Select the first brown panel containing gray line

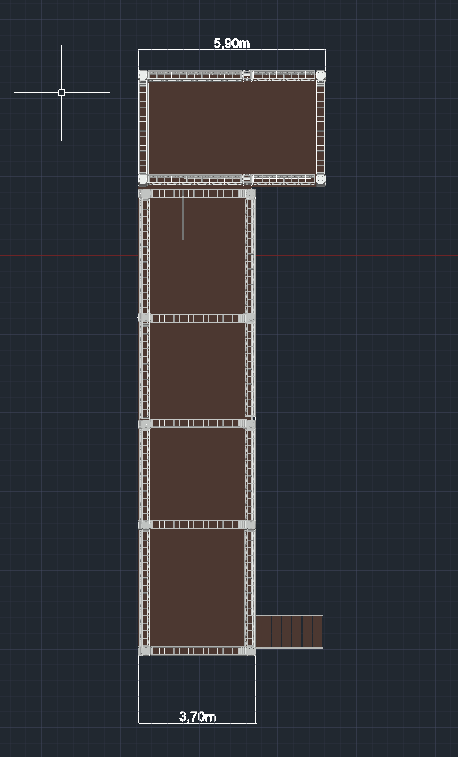click(197, 255)
